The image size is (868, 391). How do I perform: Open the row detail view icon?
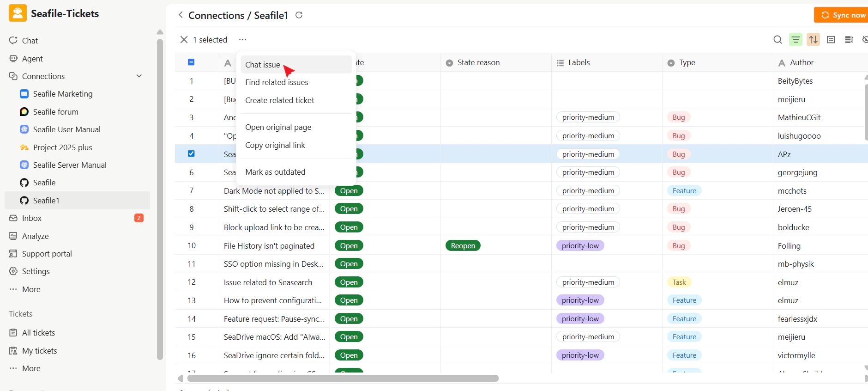[831, 40]
